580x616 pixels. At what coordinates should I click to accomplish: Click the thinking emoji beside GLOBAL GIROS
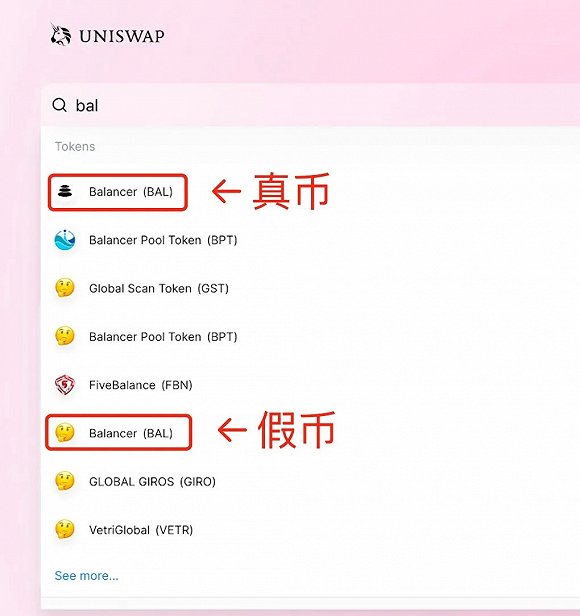[x=65, y=481]
